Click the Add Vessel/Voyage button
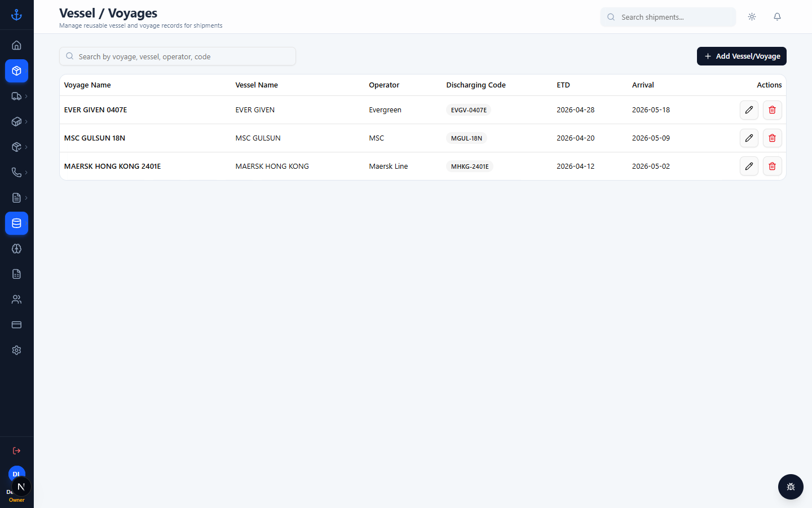 pos(742,56)
